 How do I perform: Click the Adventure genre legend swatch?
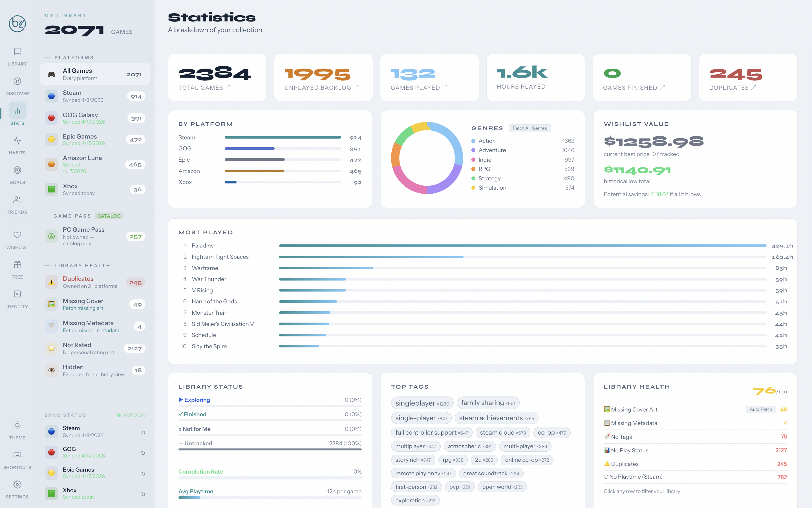click(x=473, y=150)
